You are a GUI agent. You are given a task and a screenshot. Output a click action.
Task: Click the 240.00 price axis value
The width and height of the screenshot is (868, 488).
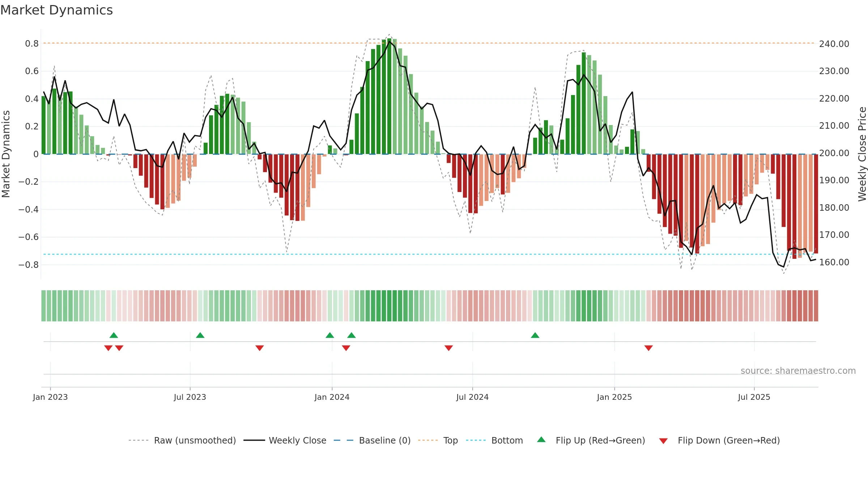(x=834, y=44)
